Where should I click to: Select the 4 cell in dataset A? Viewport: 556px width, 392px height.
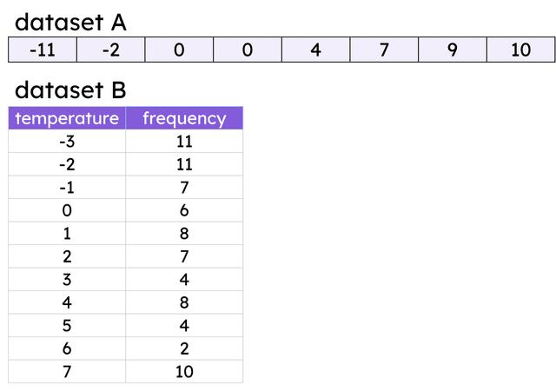point(316,50)
